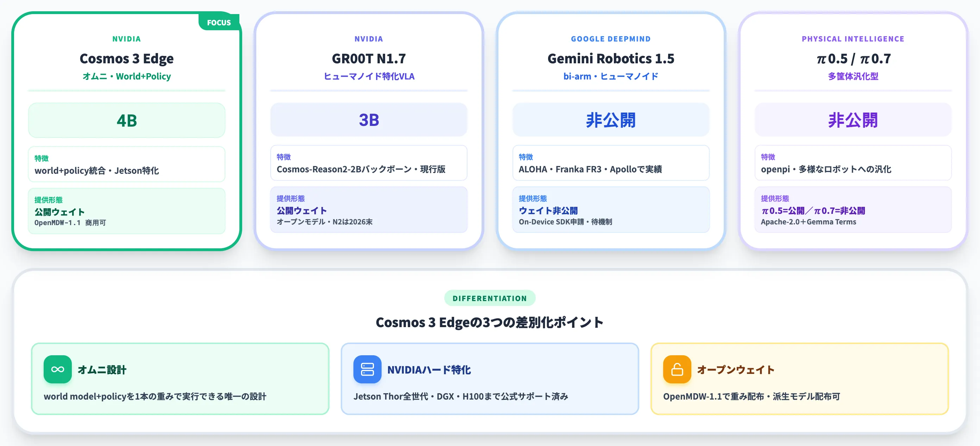
Task: Click the PHYSICAL INTELLIGENCE vendor label
Action: coord(853,39)
